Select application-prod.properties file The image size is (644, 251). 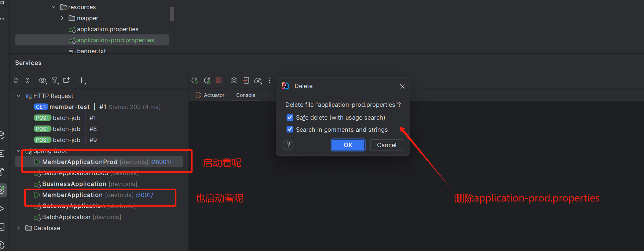click(92, 40)
